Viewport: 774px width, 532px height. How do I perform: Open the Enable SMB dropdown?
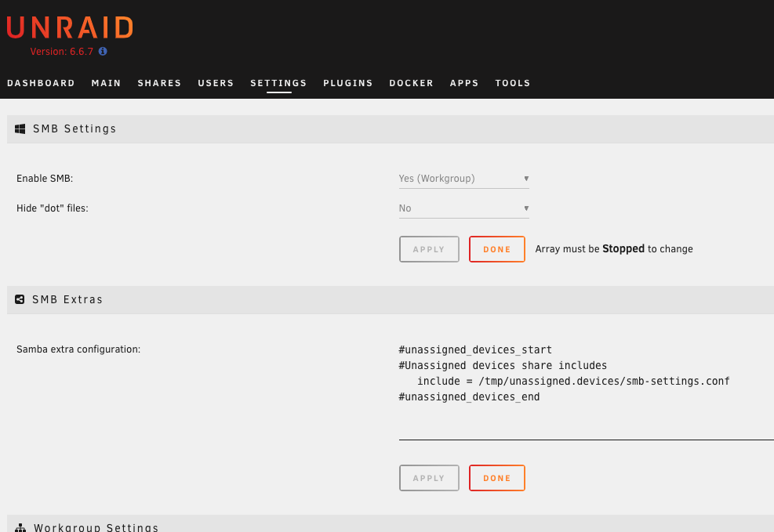coord(464,179)
